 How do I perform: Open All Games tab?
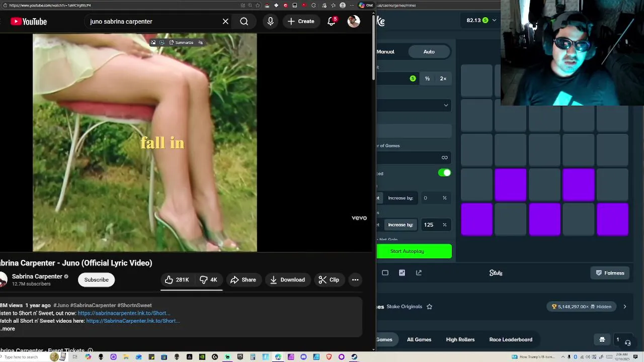tap(419, 340)
